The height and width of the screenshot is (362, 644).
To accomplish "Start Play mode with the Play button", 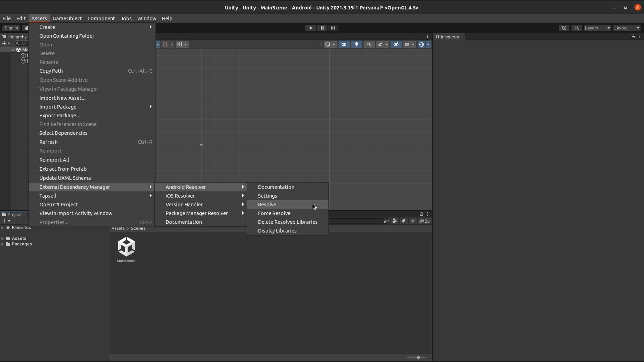I will (311, 28).
